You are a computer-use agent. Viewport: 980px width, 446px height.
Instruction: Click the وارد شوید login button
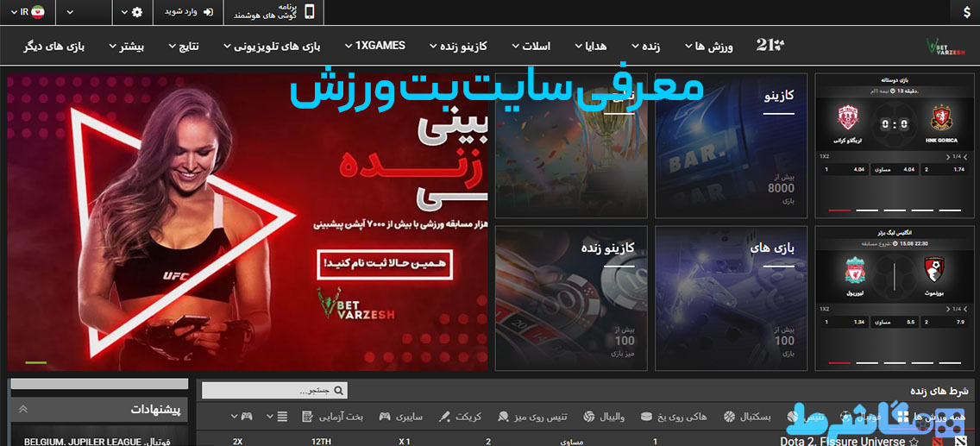coord(186,12)
